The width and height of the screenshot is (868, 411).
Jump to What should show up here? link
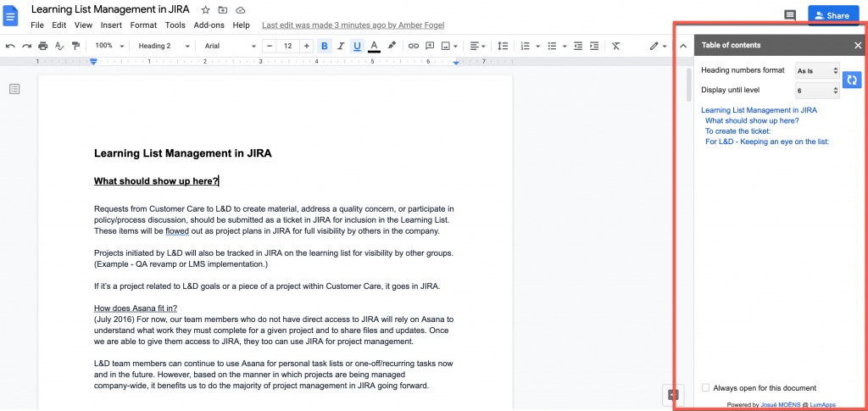pos(752,120)
